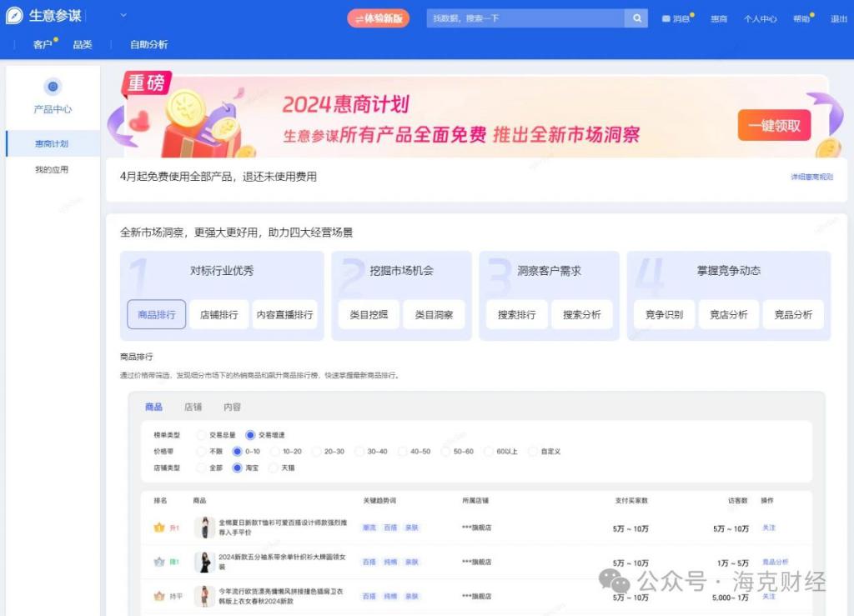
Task: Click the 类目洞察 button
Action: coord(434,314)
